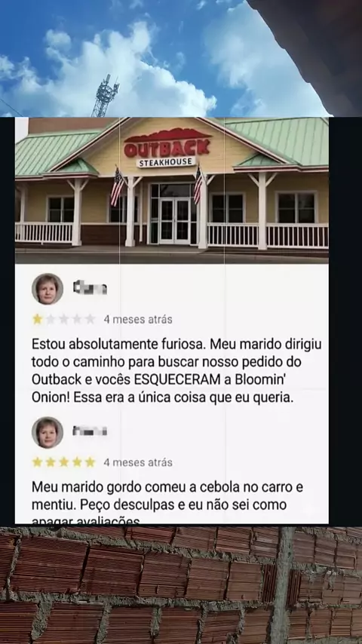Click the single gold star in first review
Image resolution: width=362 pixels, height=644 pixels.
(38, 319)
